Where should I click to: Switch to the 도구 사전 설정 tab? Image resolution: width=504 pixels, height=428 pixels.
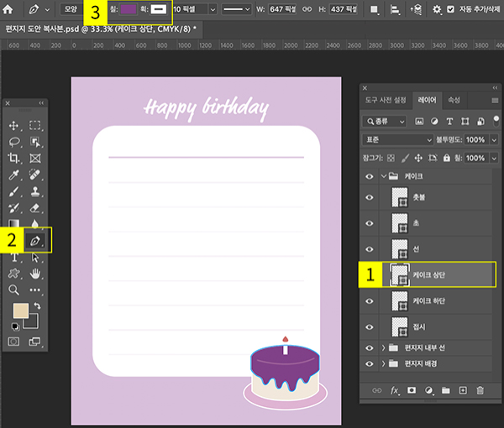(385, 100)
